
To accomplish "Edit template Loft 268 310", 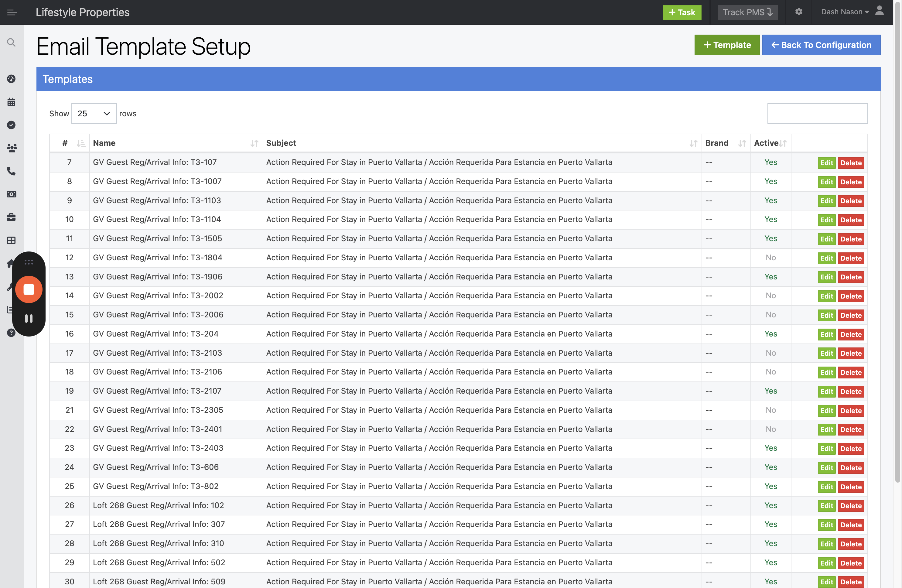I will pos(826,544).
